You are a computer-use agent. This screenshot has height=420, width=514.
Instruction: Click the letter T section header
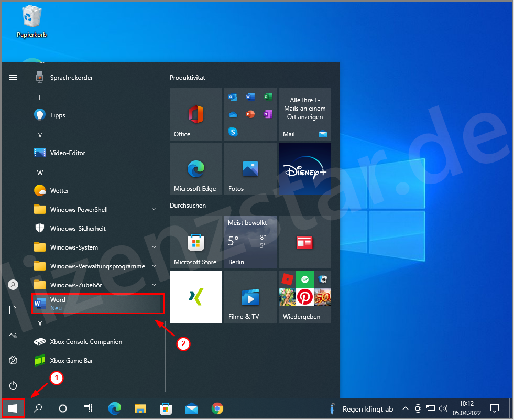(x=40, y=97)
